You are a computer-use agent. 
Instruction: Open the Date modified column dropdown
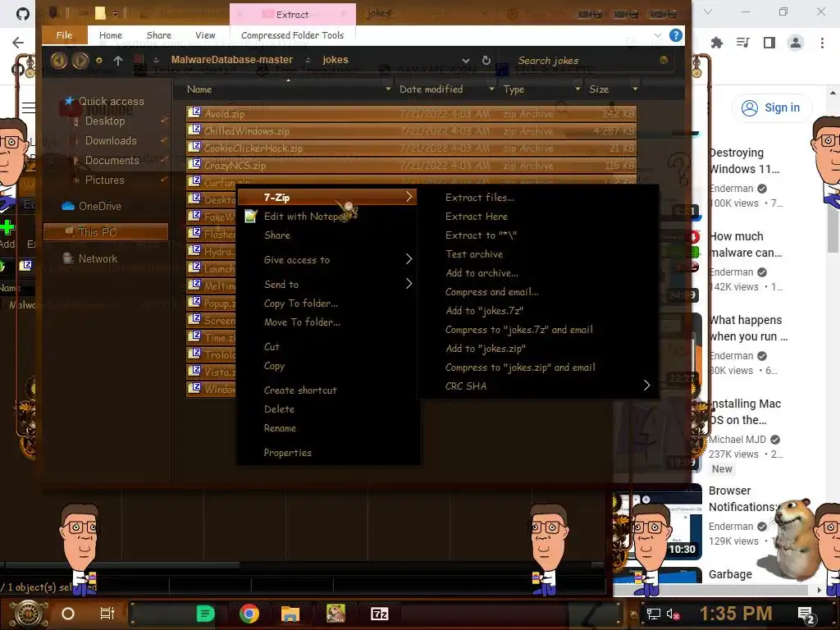pyautogui.click(x=491, y=89)
